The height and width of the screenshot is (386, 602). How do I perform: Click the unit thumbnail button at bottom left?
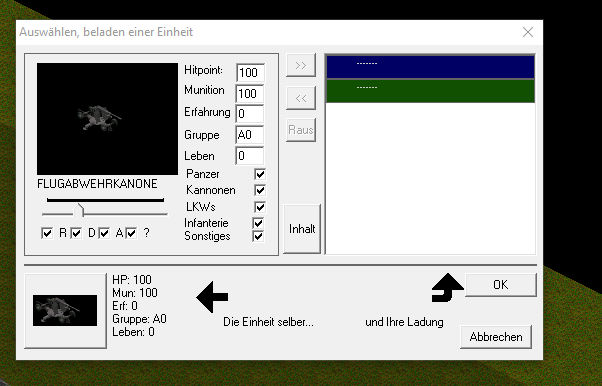(x=65, y=311)
